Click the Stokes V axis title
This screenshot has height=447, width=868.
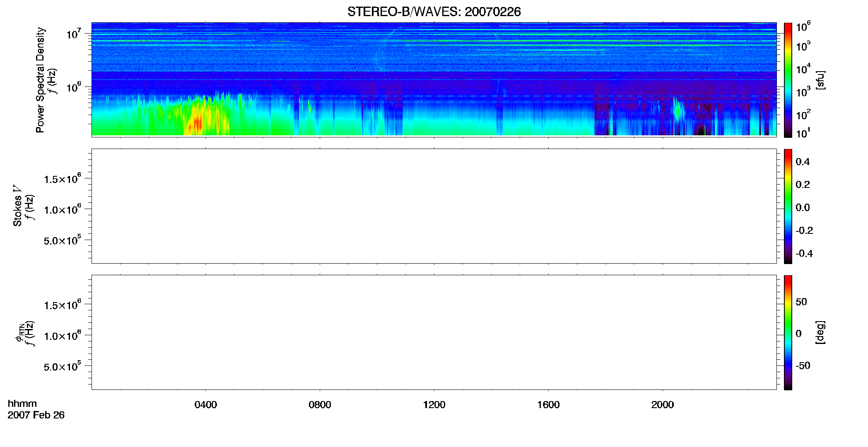17,206
